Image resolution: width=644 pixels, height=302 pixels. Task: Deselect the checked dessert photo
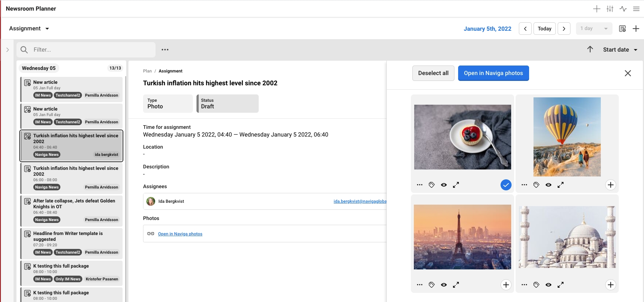506,185
